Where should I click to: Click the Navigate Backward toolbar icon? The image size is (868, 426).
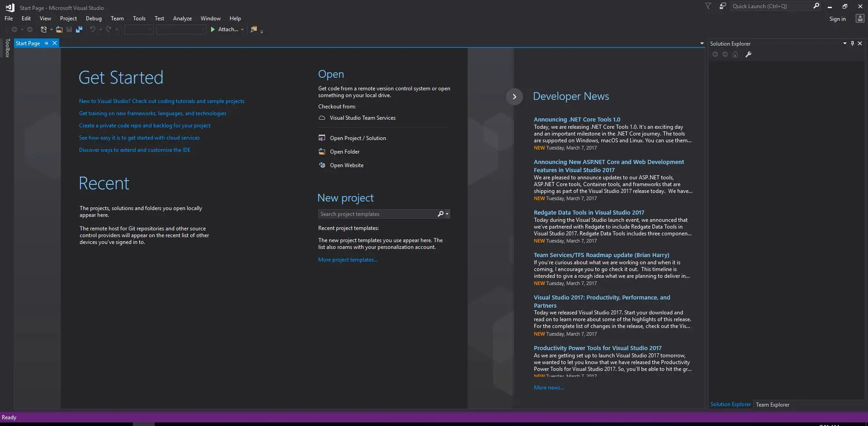tap(14, 29)
